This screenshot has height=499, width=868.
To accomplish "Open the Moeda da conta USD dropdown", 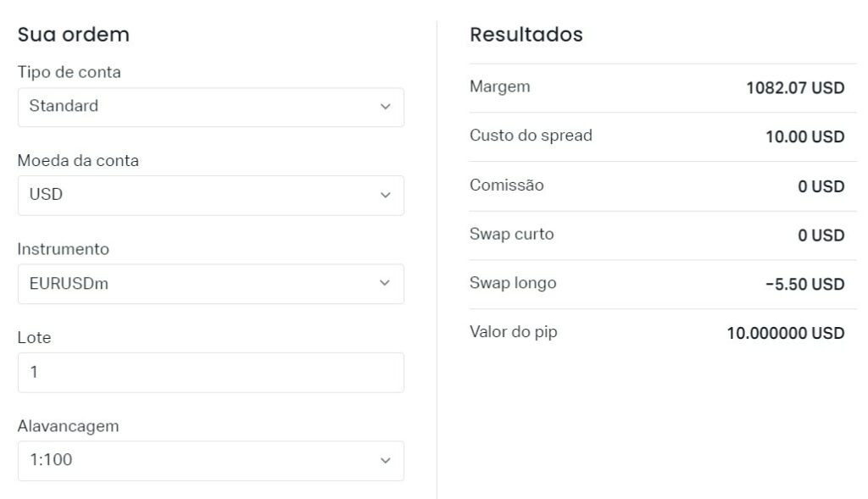I will [210, 195].
